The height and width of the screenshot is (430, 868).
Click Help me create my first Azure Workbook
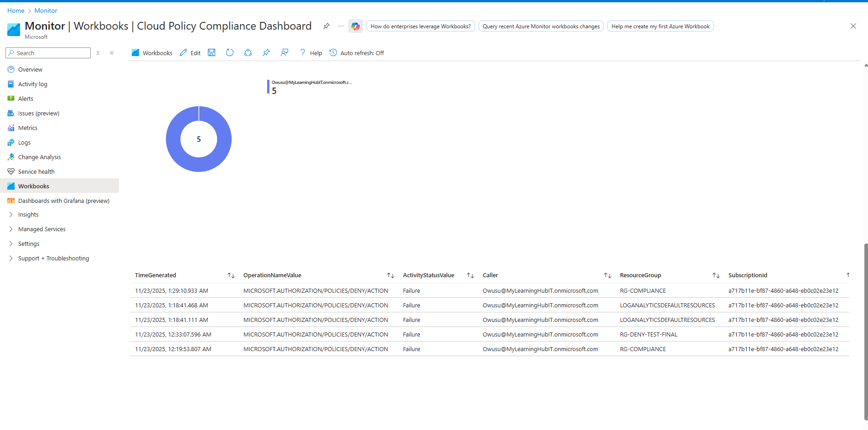click(x=660, y=26)
